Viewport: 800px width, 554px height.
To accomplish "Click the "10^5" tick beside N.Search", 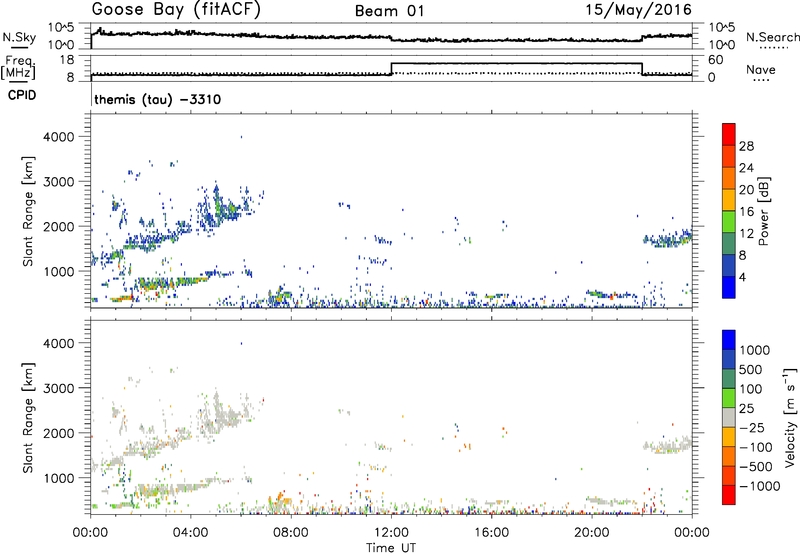I will (722, 27).
